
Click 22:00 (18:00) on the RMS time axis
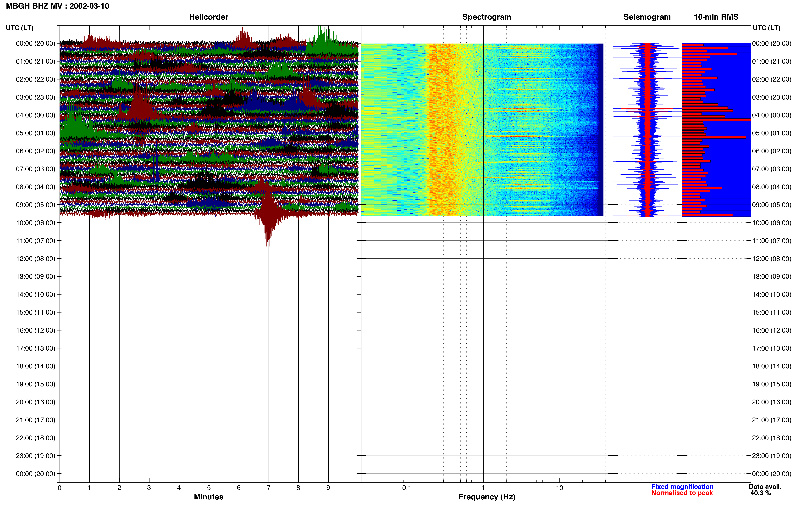tap(772, 438)
